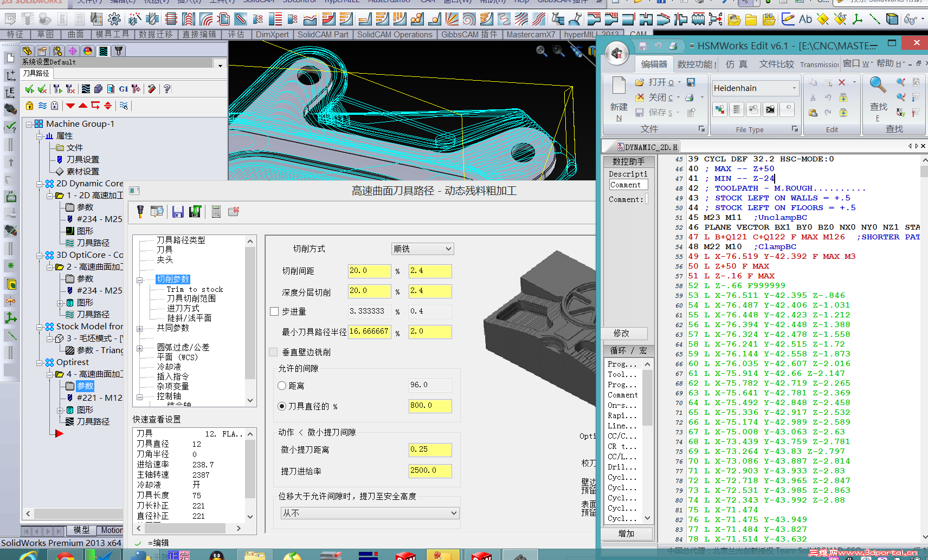The image size is (928, 560).
Task: Click the Motion tab at bottom left
Action: (111, 530)
